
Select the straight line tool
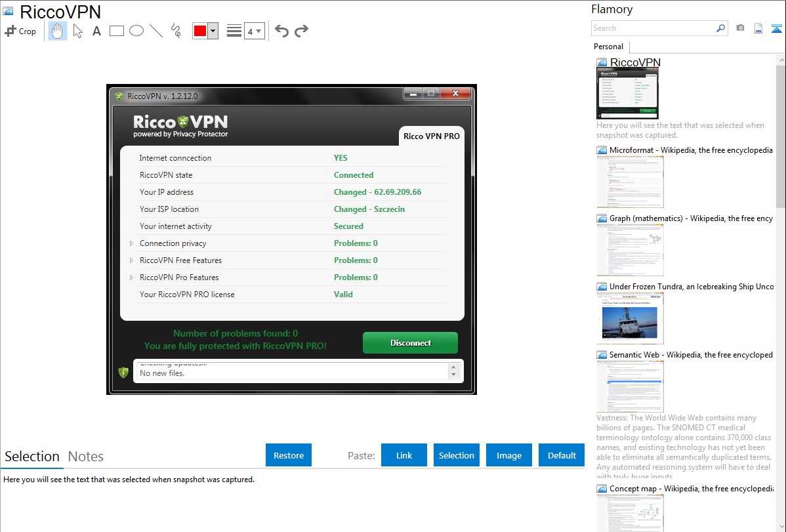click(156, 31)
